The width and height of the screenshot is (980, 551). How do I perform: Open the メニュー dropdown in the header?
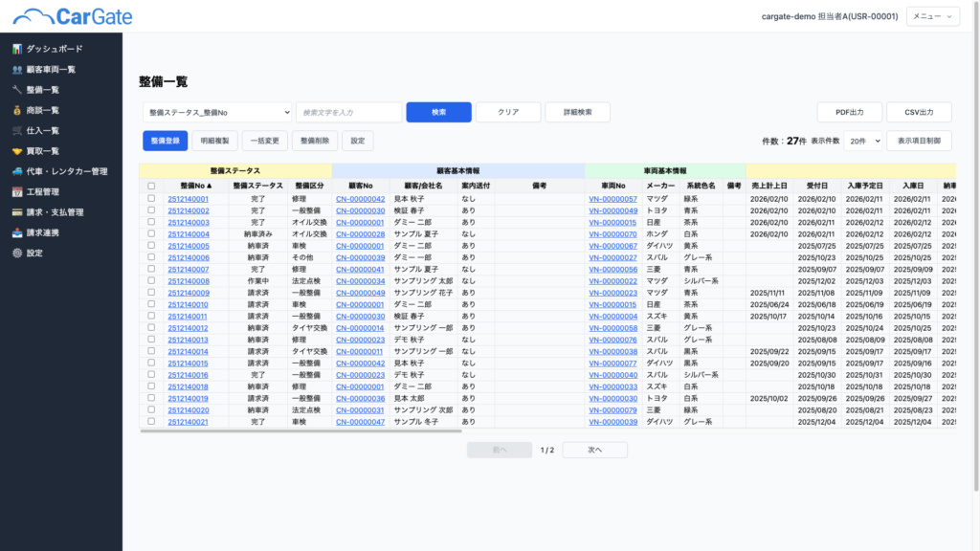(x=932, y=16)
